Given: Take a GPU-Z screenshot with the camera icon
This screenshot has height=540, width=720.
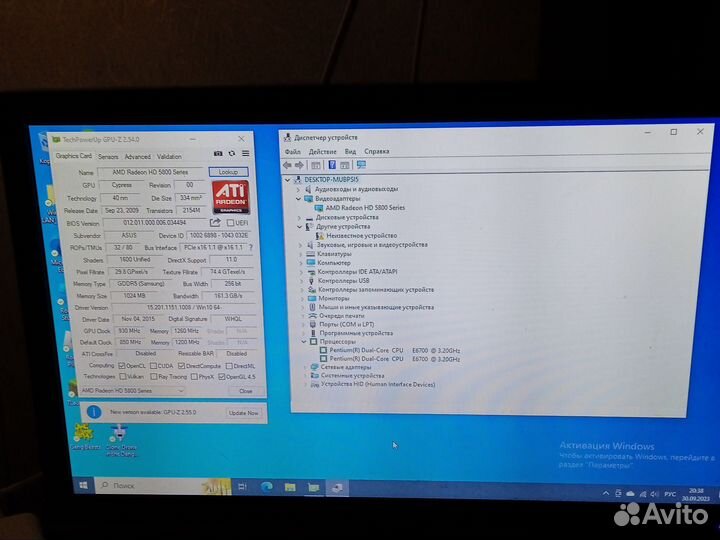Looking at the screenshot, I should (218, 153).
